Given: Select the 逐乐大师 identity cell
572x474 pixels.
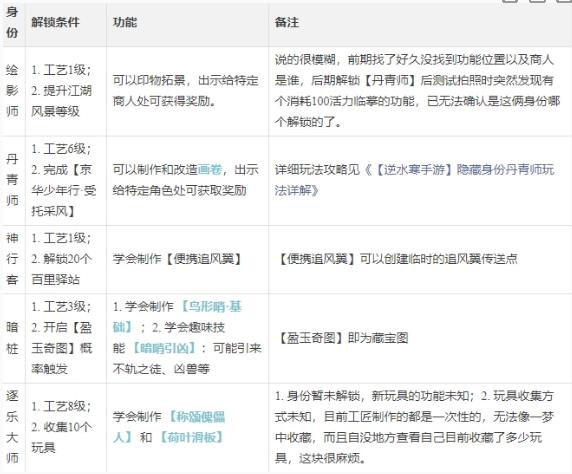Looking at the screenshot, I should coord(12,427).
